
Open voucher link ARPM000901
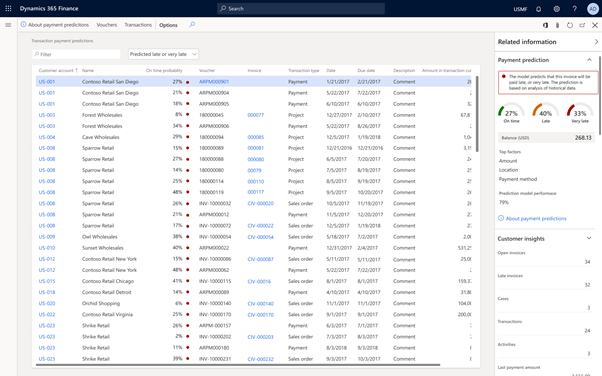[214, 81]
